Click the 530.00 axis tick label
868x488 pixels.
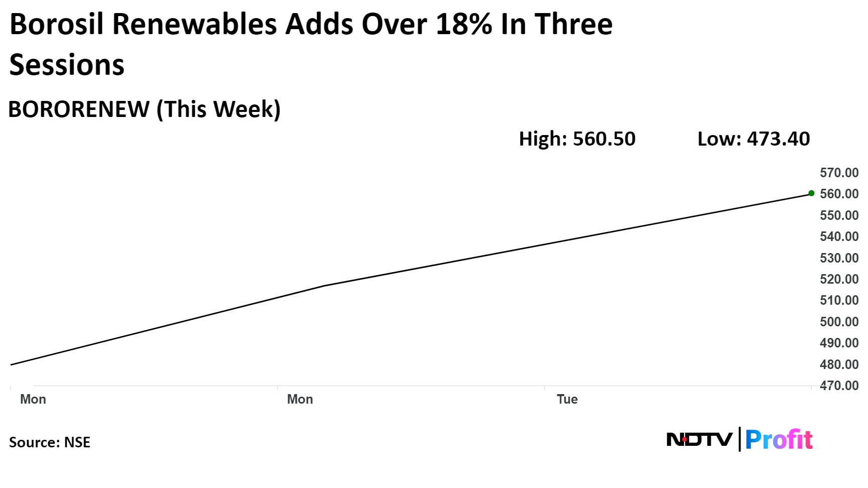coord(839,258)
